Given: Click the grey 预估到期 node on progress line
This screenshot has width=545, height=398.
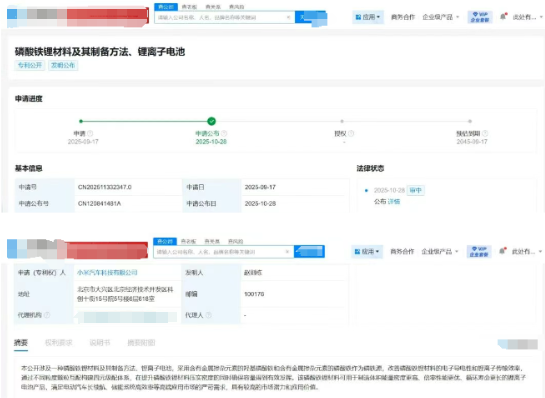Looking at the screenshot, I should click(470, 121).
